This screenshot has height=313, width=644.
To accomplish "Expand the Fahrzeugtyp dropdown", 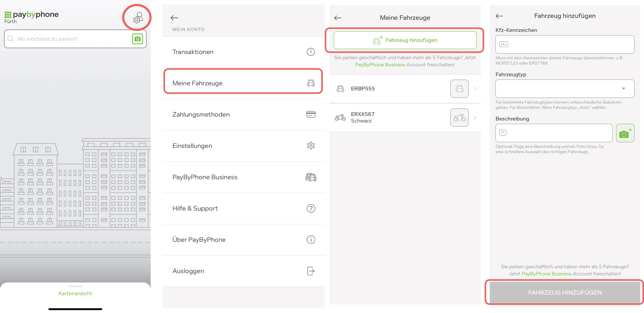I will click(565, 89).
